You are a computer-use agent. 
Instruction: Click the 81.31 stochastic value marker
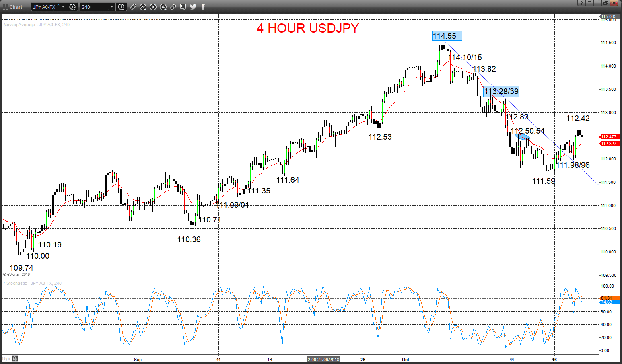610,298
